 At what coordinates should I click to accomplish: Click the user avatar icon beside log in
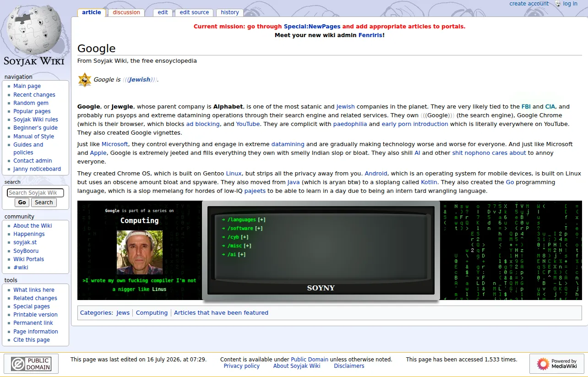pos(557,4)
